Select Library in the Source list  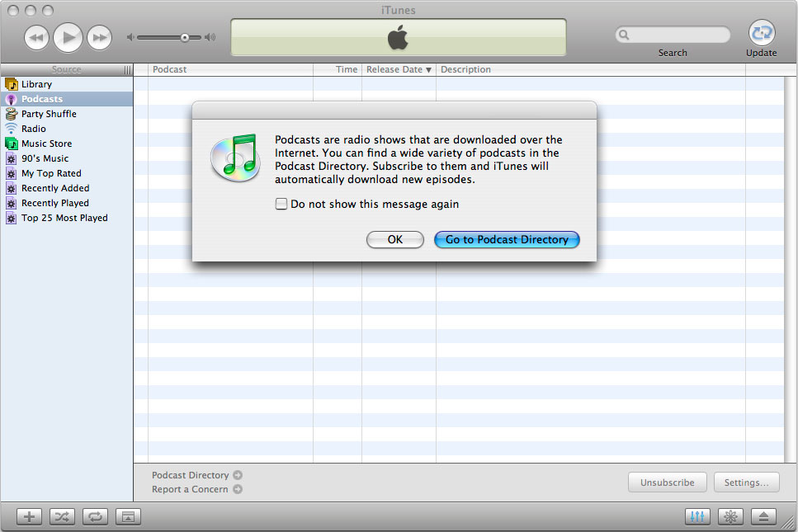click(x=67, y=84)
